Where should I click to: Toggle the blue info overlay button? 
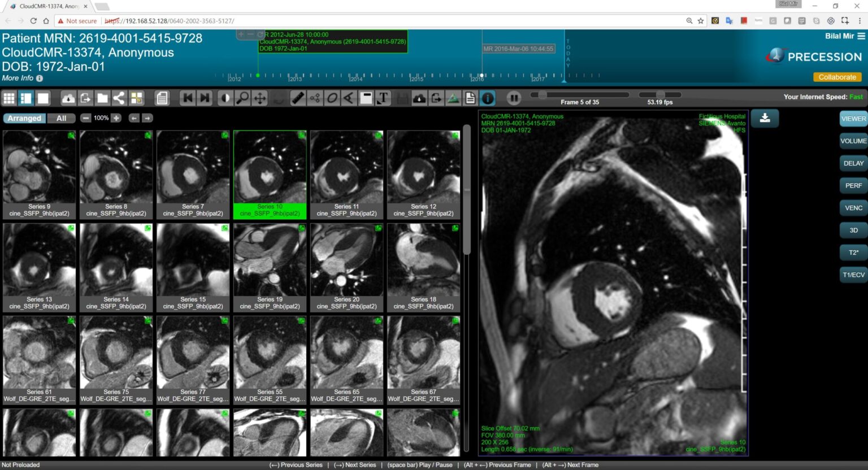(x=488, y=98)
